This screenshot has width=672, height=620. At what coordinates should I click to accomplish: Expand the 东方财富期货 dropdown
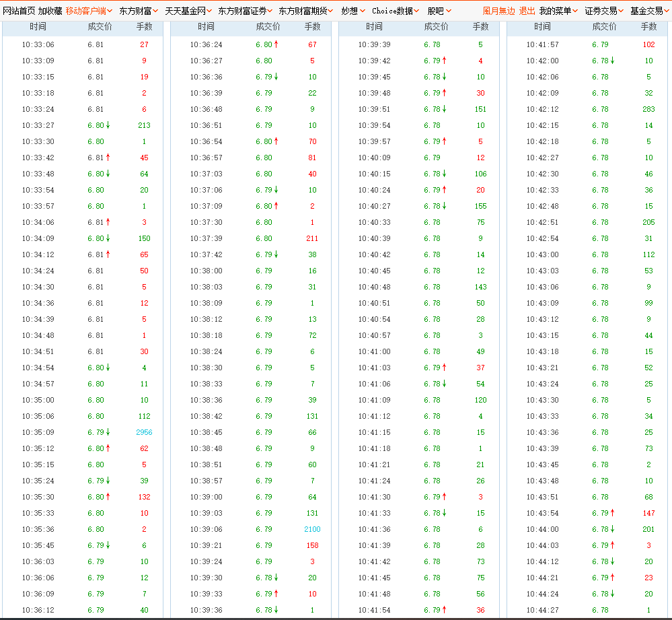click(306, 11)
